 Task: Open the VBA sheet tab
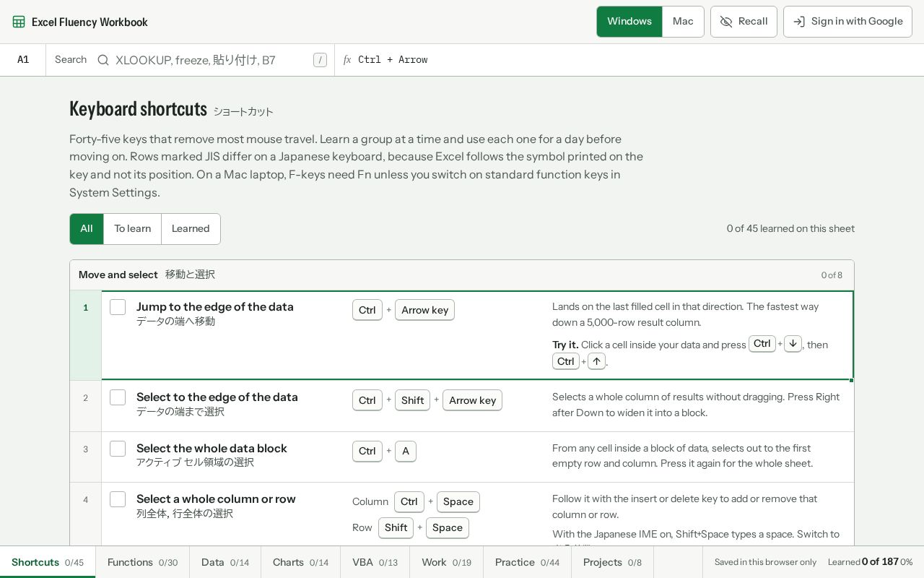[375, 562]
